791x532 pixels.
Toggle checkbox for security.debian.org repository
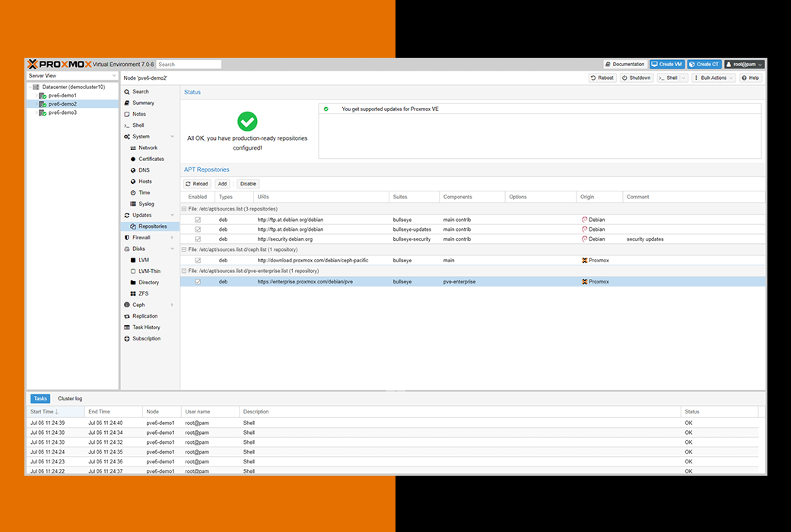[198, 239]
